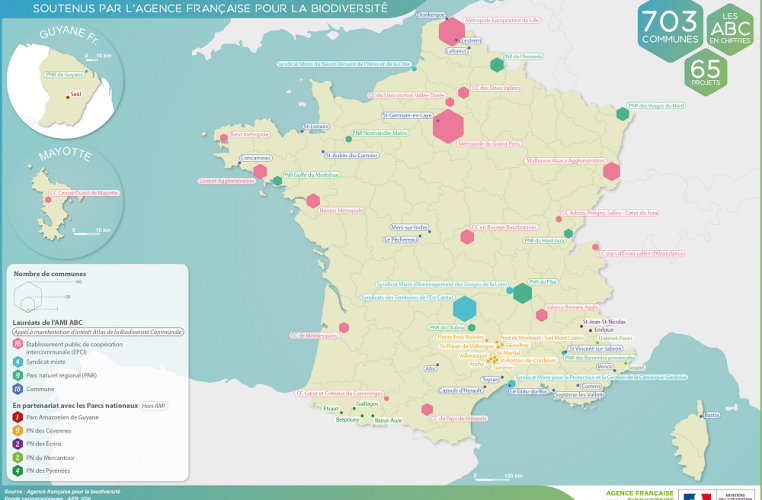The height and width of the screenshot is (500, 762).
Task: Select the large green PNR du Pilat hexagon
Action: (x=522, y=293)
